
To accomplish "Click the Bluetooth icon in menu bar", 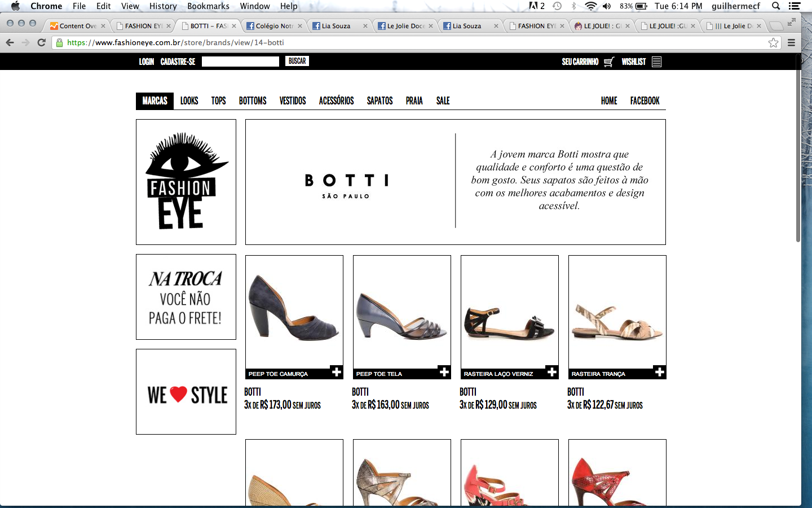I will coord(574,6).
